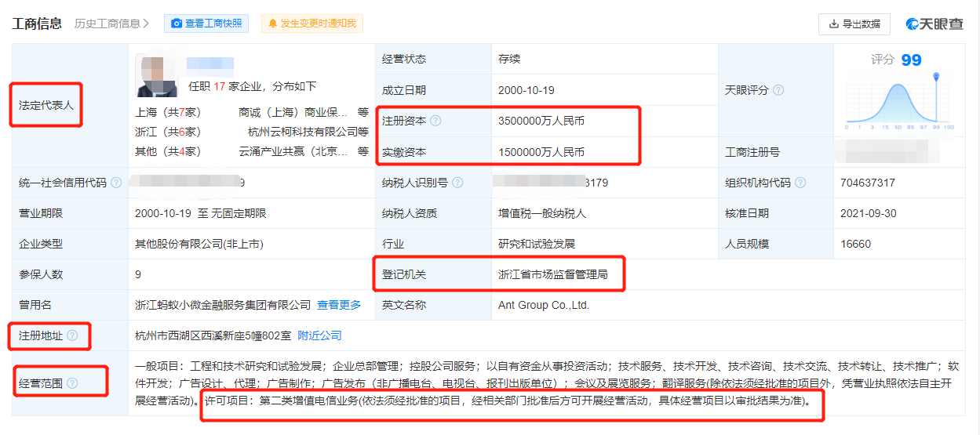
Task: Click staff size value 16660
Action: (856, 244)
